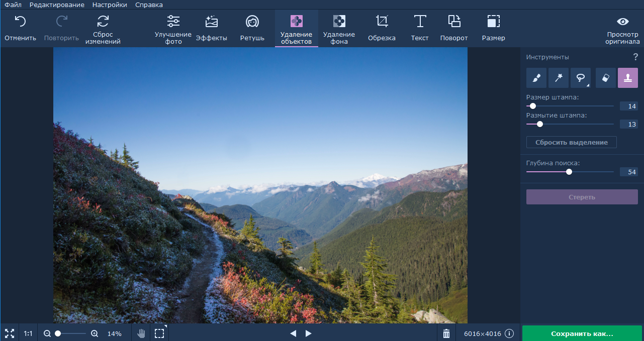
Task: Select the magic wand tool
Action: click(x=558, y=78)
